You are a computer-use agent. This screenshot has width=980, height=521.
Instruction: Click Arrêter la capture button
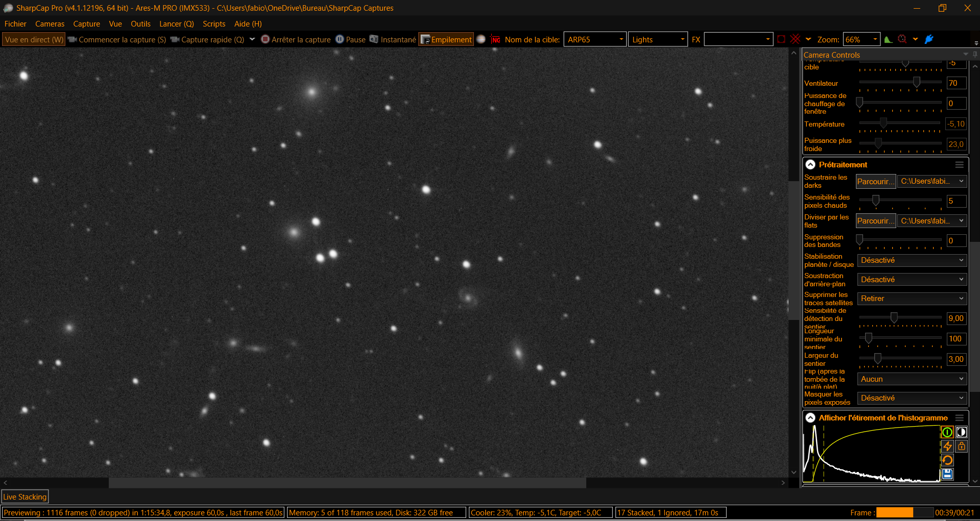(x=296, y=39)
